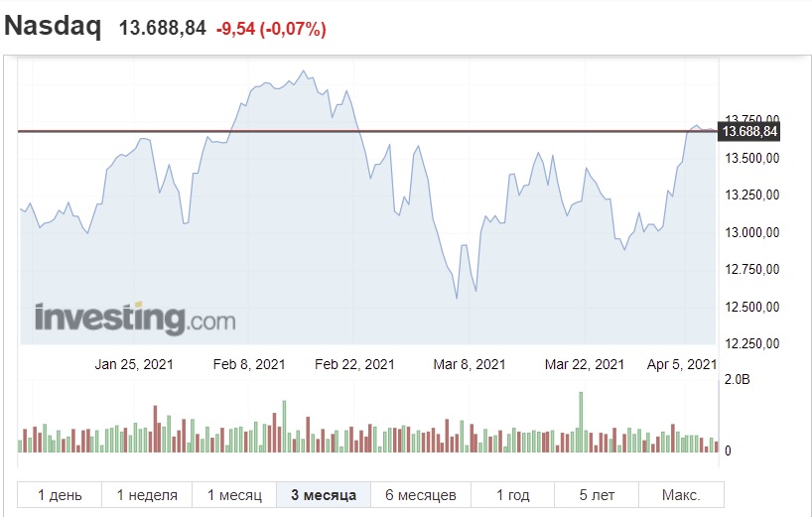Click the chart's highest peak in February
This screenshot has height=517, width=812.
pyautogui.click(x=303, y=70)
